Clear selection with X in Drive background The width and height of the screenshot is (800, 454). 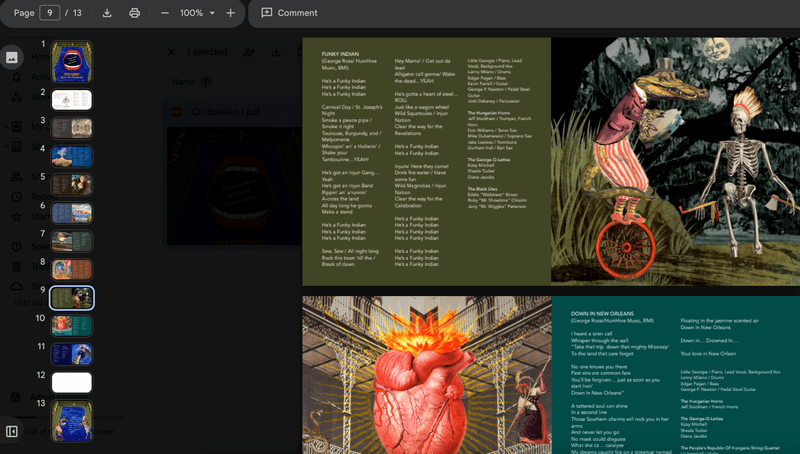171,52
